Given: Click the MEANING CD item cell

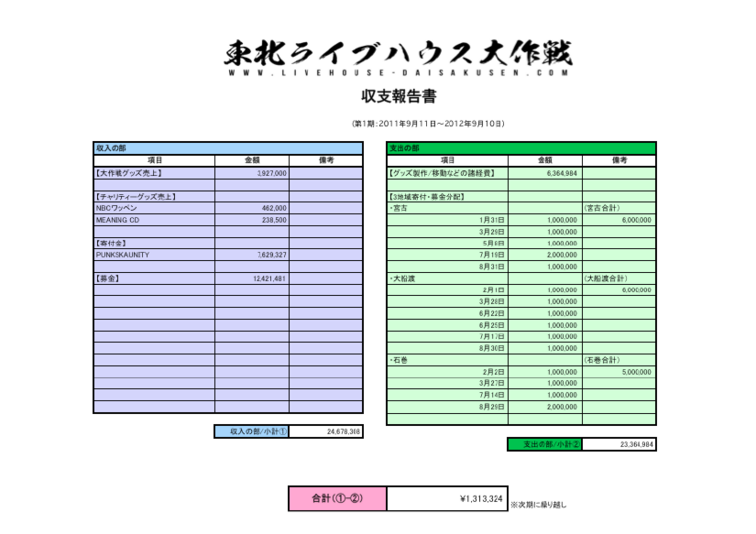Looking at the screenshot, I should [x=154, y=220].
